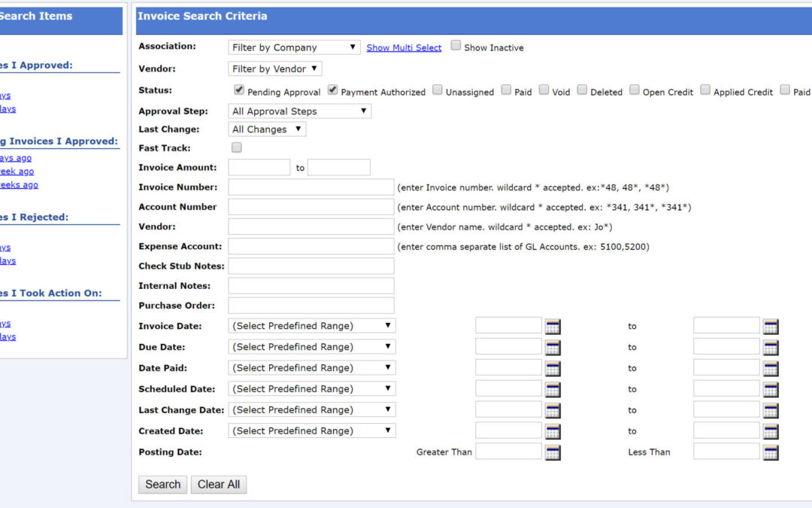Enable the Fast Track checkbox
Image resolution: width=812 pixels, height=508 pixels.
pyautogui.click(x=237, y=148)
